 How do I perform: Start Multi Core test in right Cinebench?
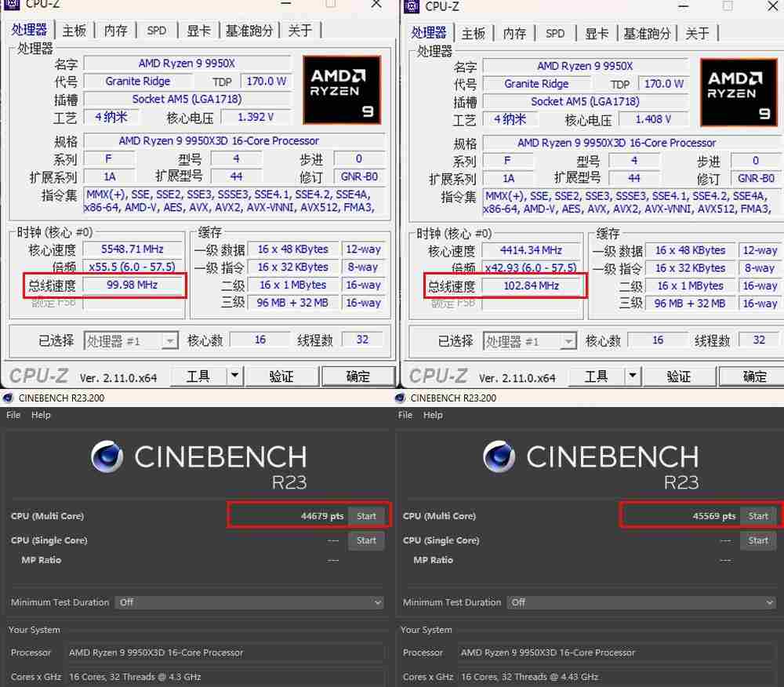point(758,516)
